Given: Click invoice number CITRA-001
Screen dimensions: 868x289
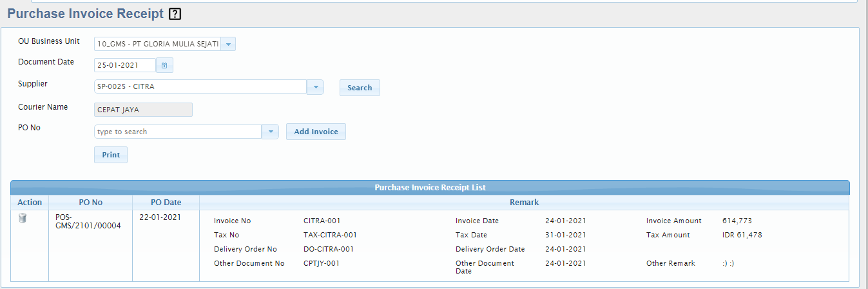Looking at the screenshot, I should [322, 221].
